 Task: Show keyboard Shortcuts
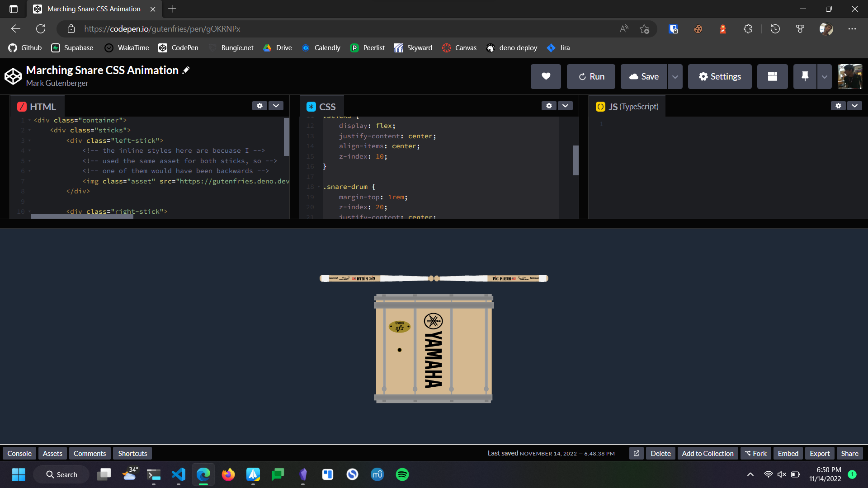[x=132, y=453]
